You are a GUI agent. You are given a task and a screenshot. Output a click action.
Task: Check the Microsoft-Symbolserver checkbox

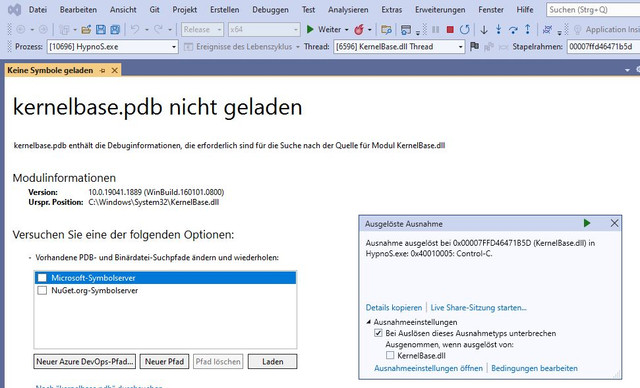[x=42, y=278]
